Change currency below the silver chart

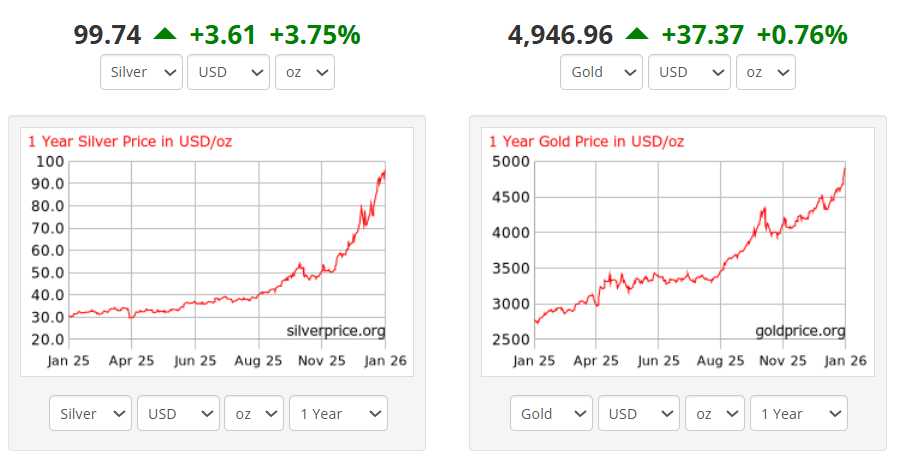point(178,413)
